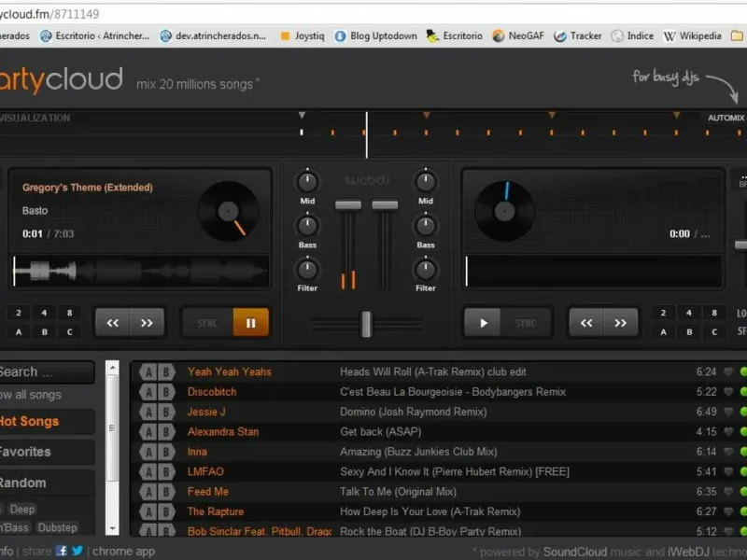Trigger cue point A on right deck
Screen dimensions: 747x560
tap(663, 332)
